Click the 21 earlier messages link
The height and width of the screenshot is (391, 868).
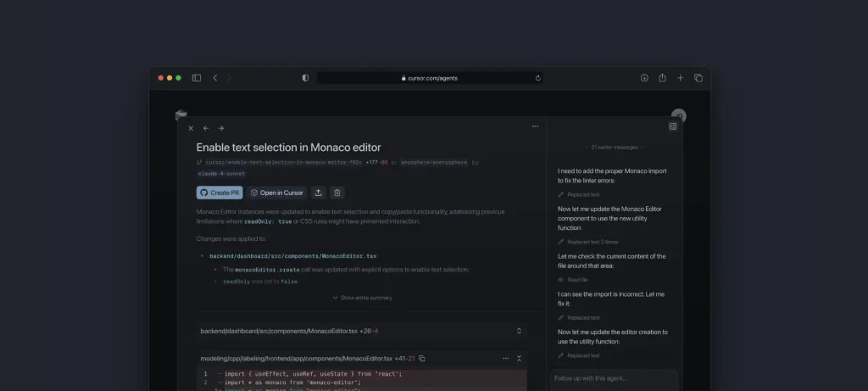(614, 148)
